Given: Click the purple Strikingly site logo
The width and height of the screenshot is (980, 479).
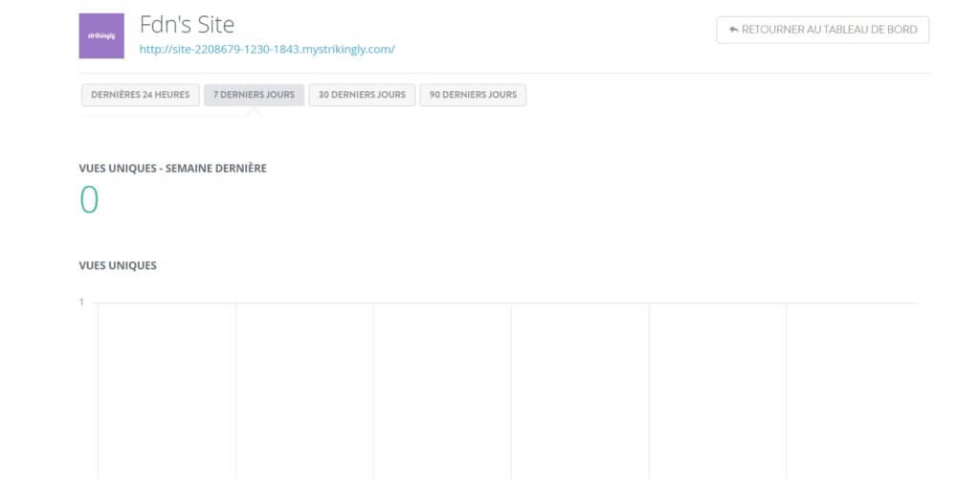Looking at the screenshot, I should coord(101,36).
